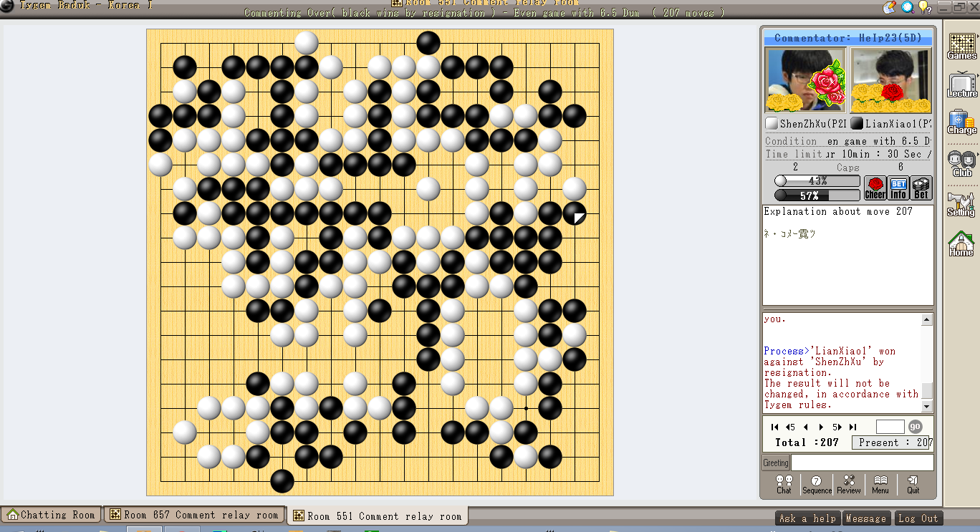Click the Bet chips button
This screenshot has width=980, height=532.
[921, 188]
